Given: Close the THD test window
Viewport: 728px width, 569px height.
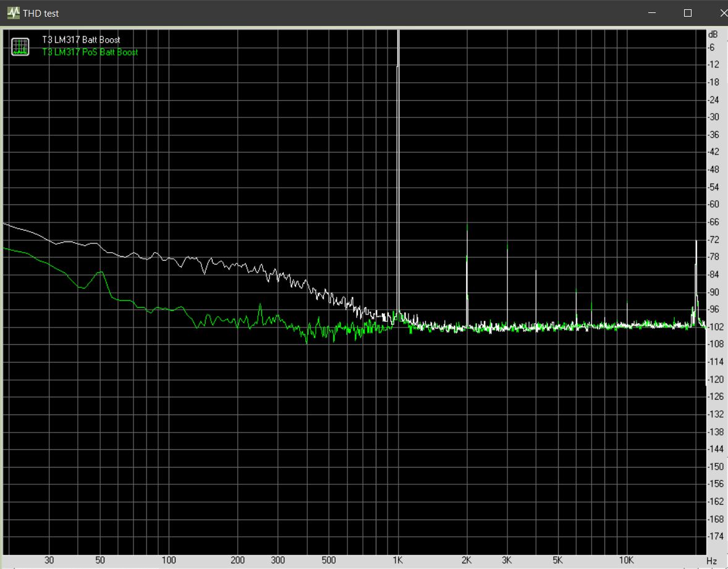Looking at the screenshot, I should pos(723,13).
